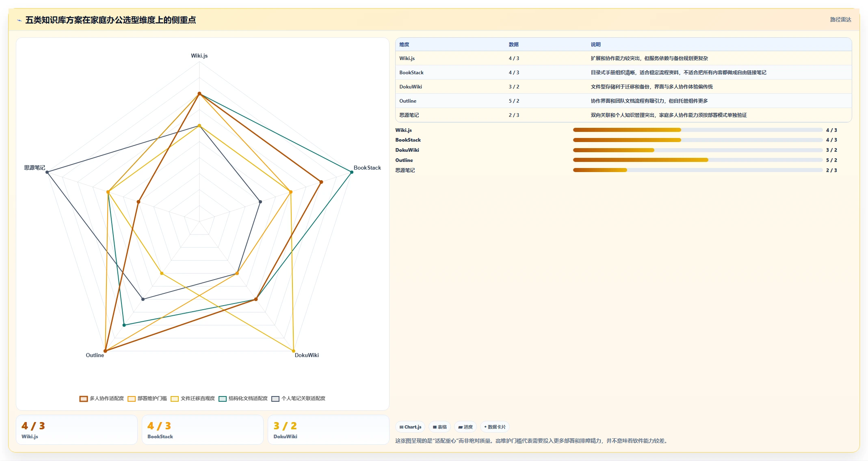Click the 2 / 3 value in the 思源笔记 table row
The width and height of the screenshot is (868, 461).
[x=514, y=115]
